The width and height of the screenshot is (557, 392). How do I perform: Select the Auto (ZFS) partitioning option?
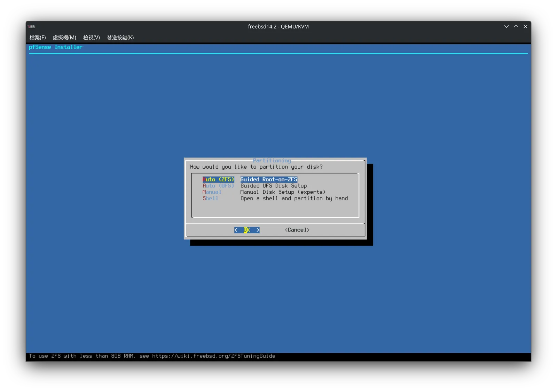[x=218, y=179]
